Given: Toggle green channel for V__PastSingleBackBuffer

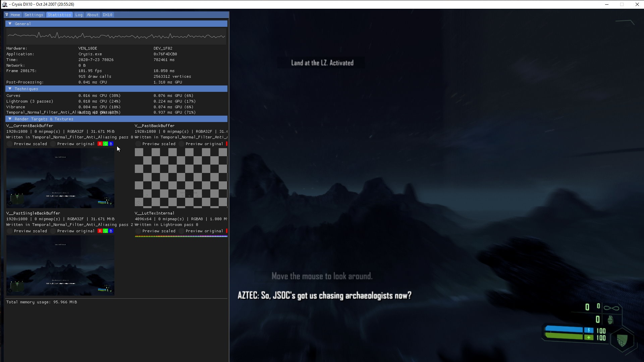Looking at the screenshot, I should coord(105,231).
